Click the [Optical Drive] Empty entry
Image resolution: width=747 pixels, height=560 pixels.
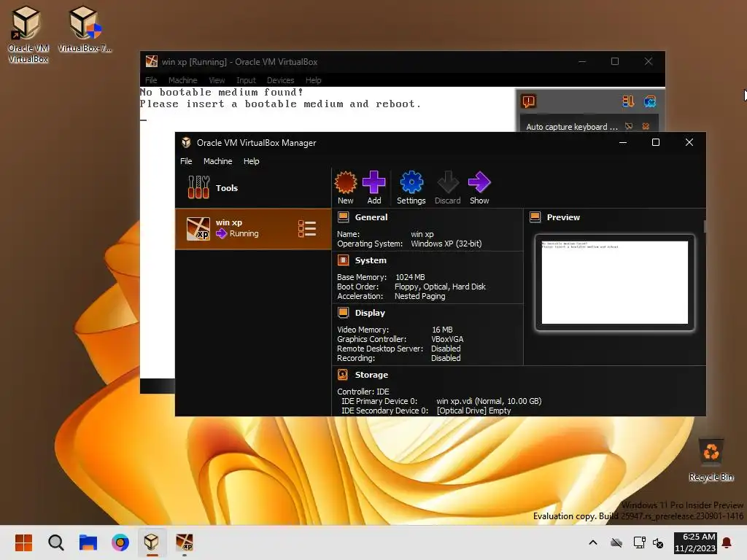(473, 411)
